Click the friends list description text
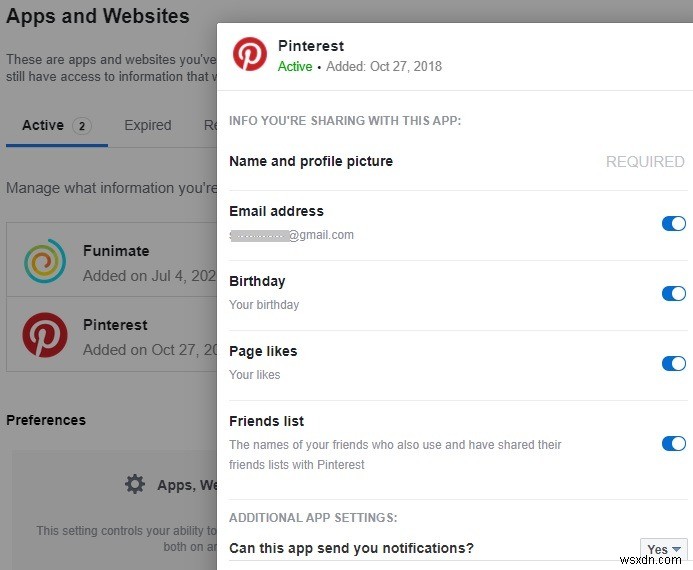The height and width of the screenshot is (570, 693). [395, 455]
